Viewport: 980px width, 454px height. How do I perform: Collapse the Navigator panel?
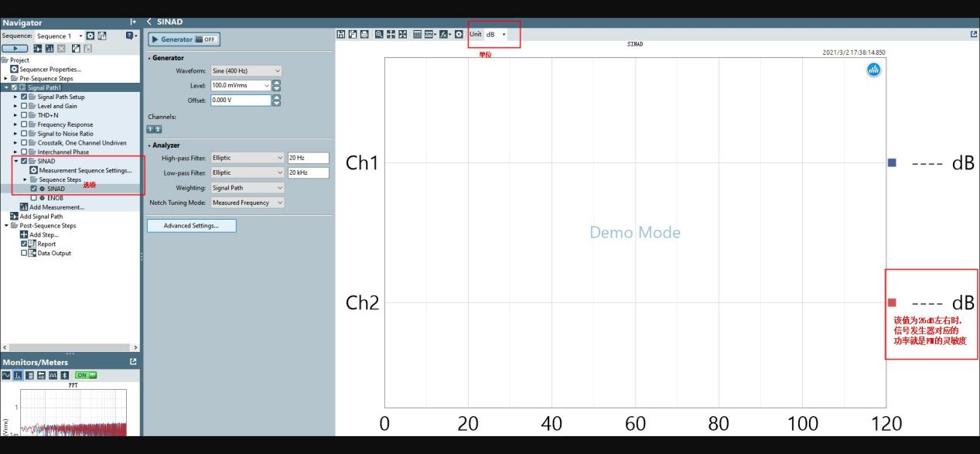[133, 22]
